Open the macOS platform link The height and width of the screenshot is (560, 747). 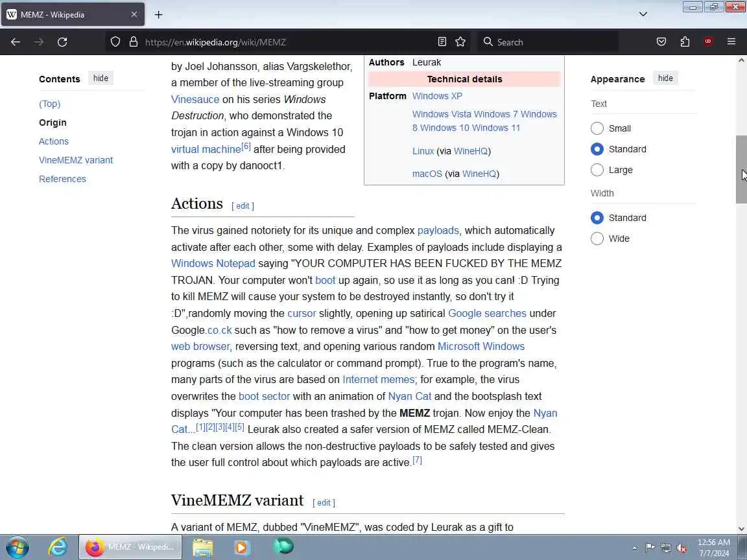pyautogui.click(x=427, y=174)
